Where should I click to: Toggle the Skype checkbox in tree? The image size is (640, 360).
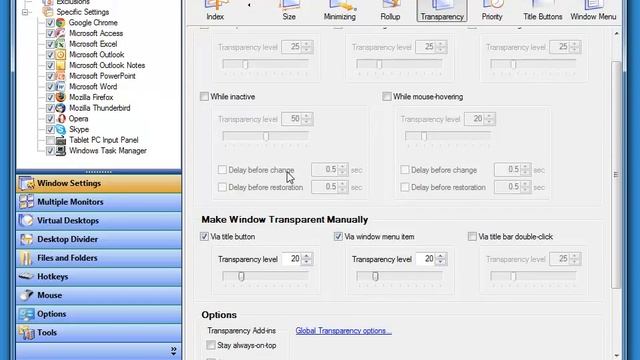pyautogui.click(x=50, y=129)
